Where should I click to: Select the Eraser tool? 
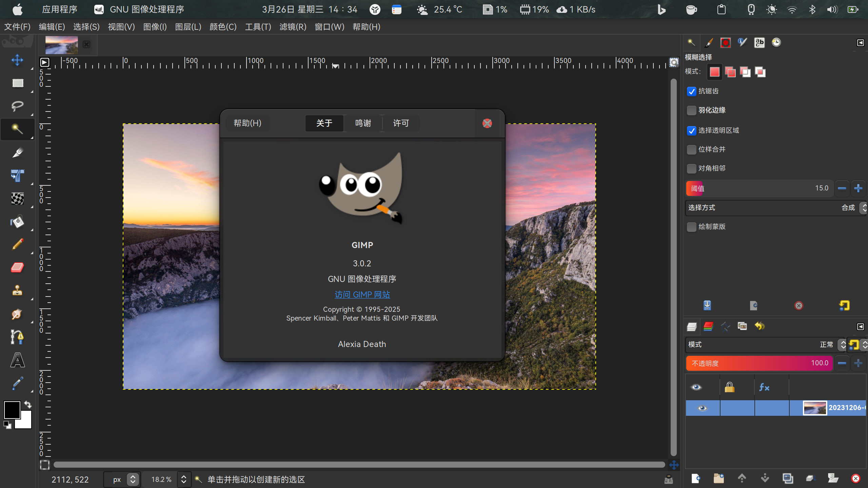click(x=17, y=267)
